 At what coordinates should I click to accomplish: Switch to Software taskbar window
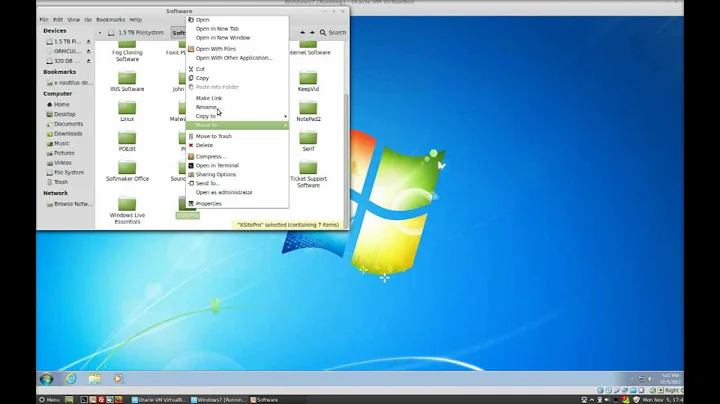click(264, 400)
